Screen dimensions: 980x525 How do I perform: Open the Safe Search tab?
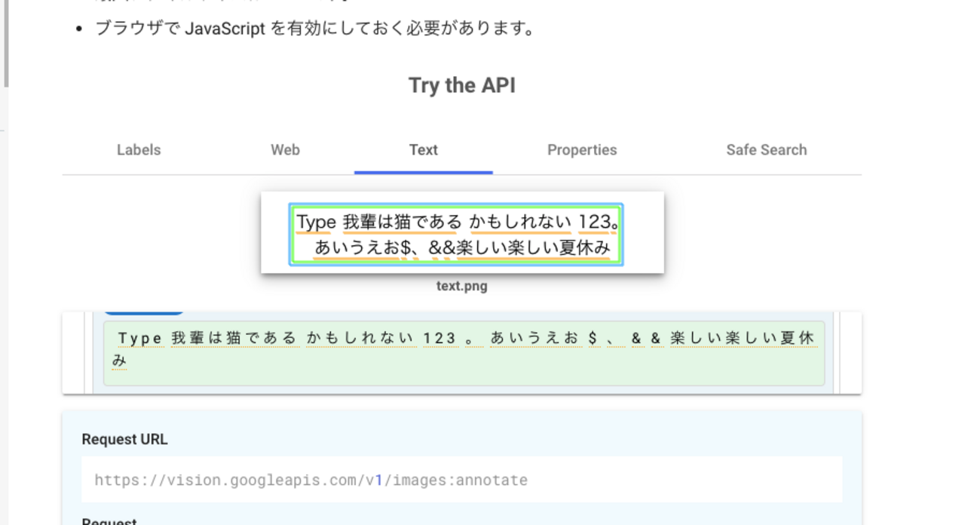tap(767, 150)
